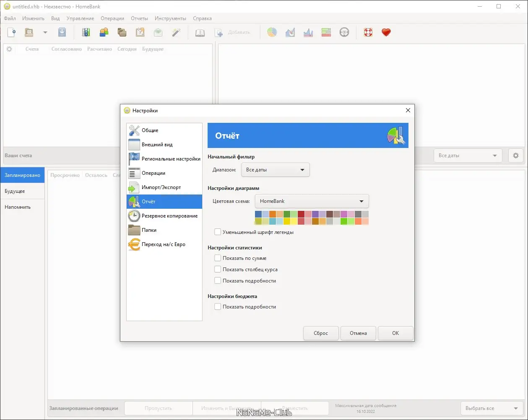Click the Отмена button
The height and width of the screenshot is (420, 528).
tap(358, 333)
